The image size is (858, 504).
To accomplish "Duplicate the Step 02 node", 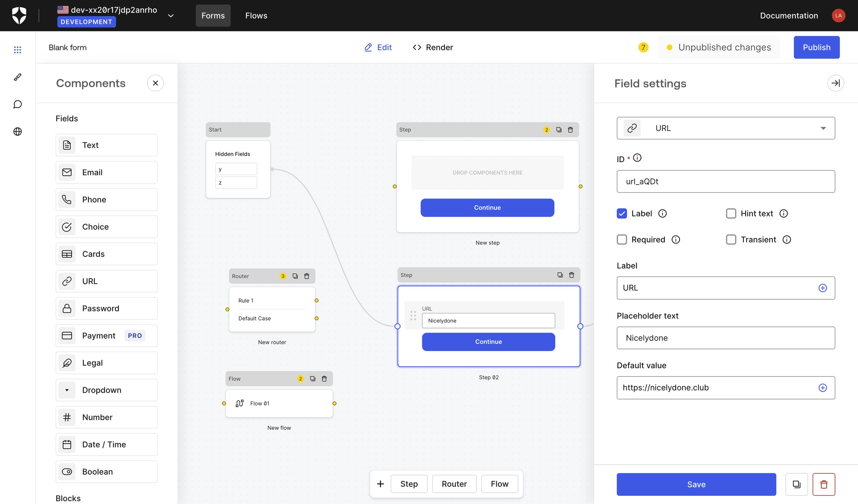I will [560, 275].
